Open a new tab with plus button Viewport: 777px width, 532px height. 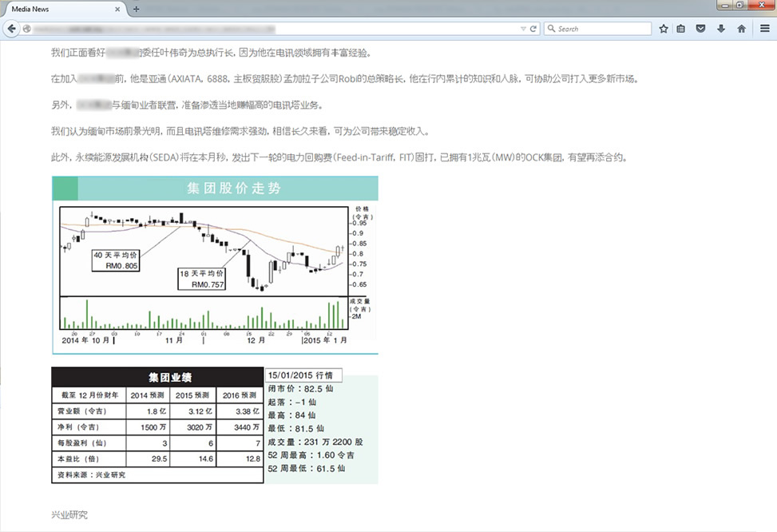[136, 9]
